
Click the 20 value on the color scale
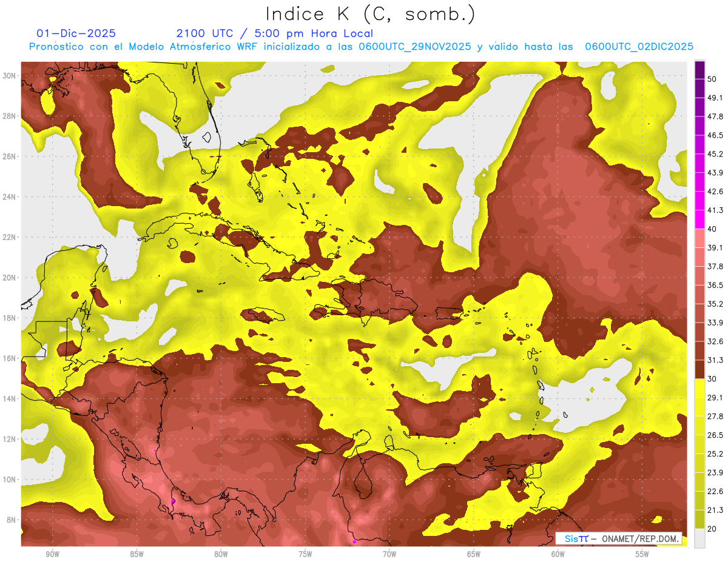(713, 529)
